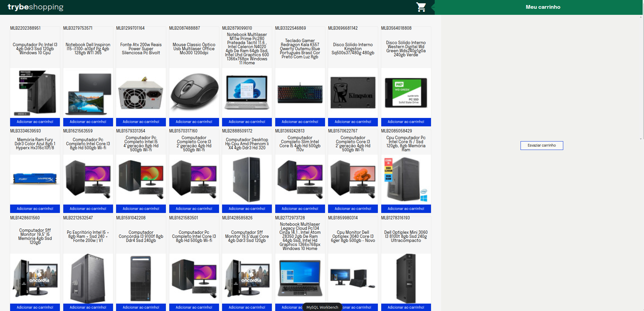The image size is (644, 311).
Task: Click the cart panel scrollbar down arrow
Action: pyautogui.click(x=641, y=139)
